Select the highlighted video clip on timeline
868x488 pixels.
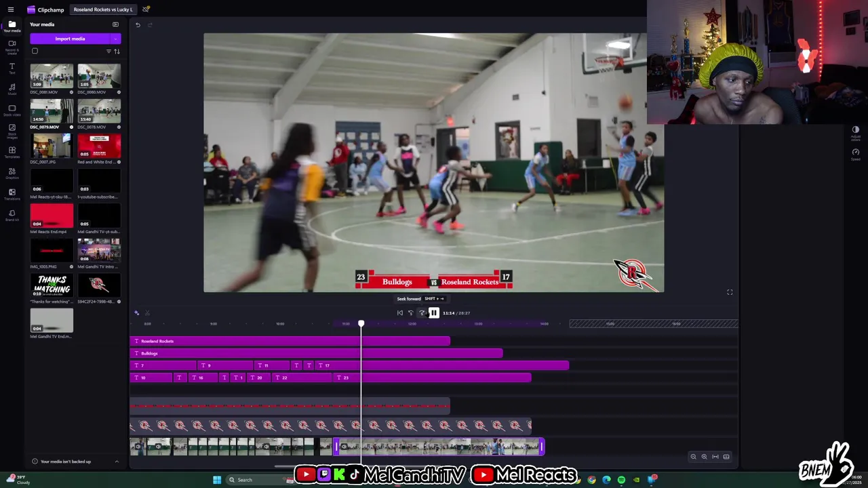pos(438,447)
